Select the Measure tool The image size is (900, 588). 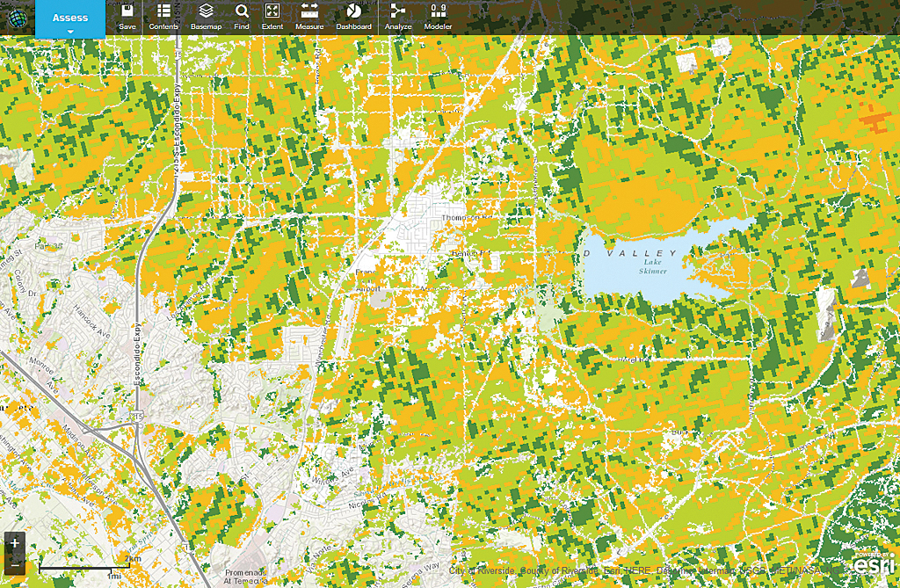(309, 17)
